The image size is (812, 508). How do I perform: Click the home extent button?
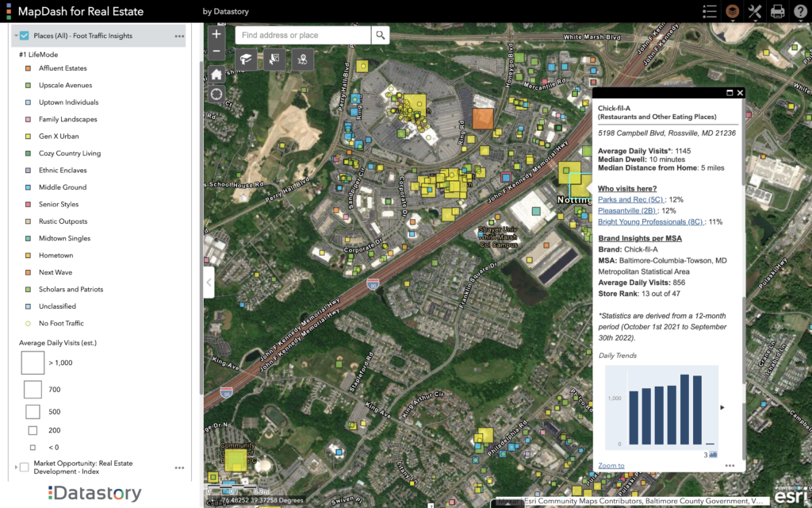216,74
